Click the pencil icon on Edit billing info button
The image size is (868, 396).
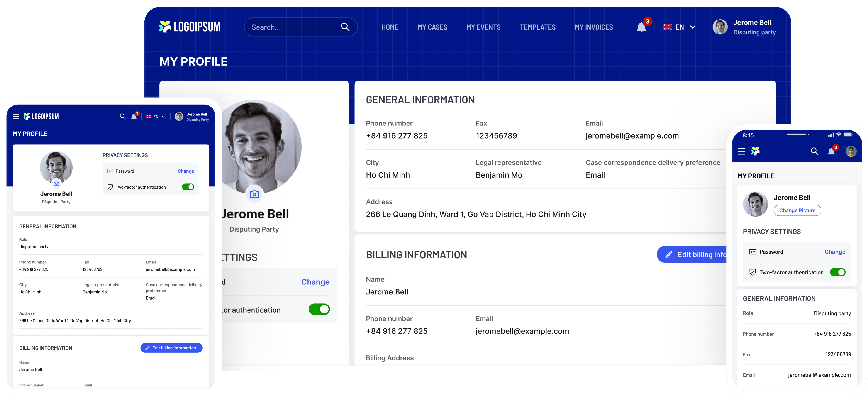(669, 254)
